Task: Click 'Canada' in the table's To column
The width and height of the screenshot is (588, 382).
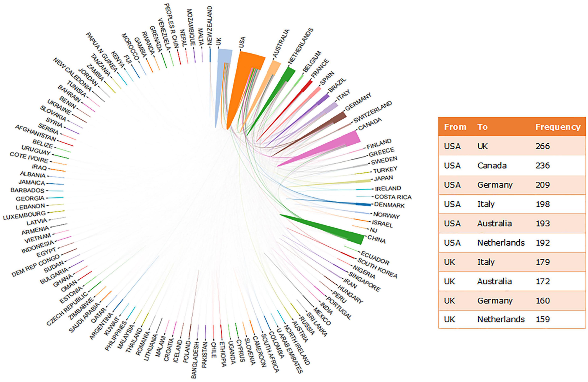Action: (492, 165)
